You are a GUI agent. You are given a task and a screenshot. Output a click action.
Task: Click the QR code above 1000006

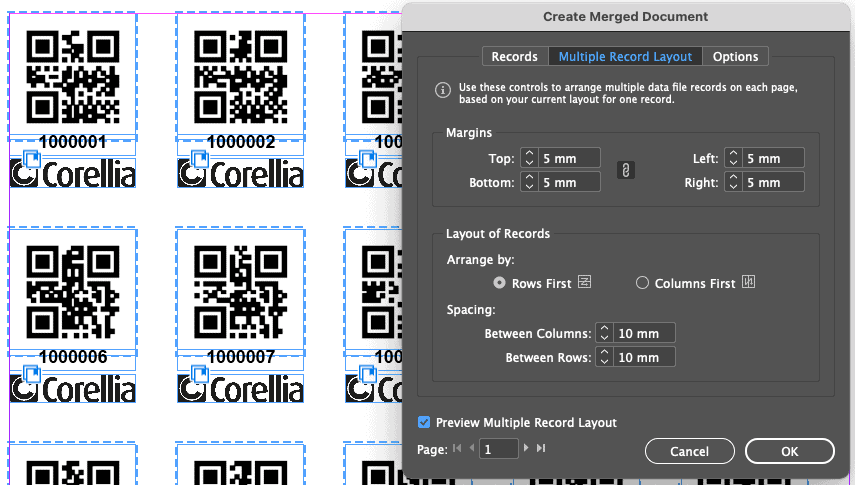(73, 292)
